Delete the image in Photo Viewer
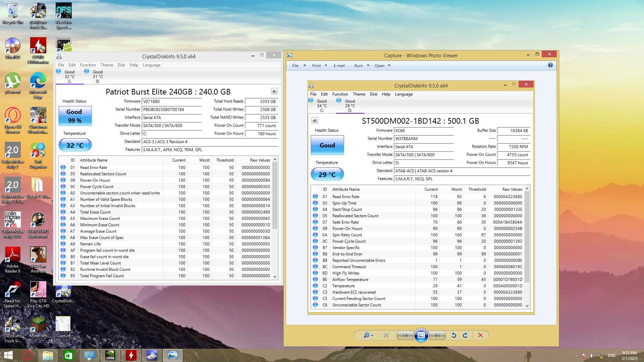The image size is (644, 362). [480, 335]
